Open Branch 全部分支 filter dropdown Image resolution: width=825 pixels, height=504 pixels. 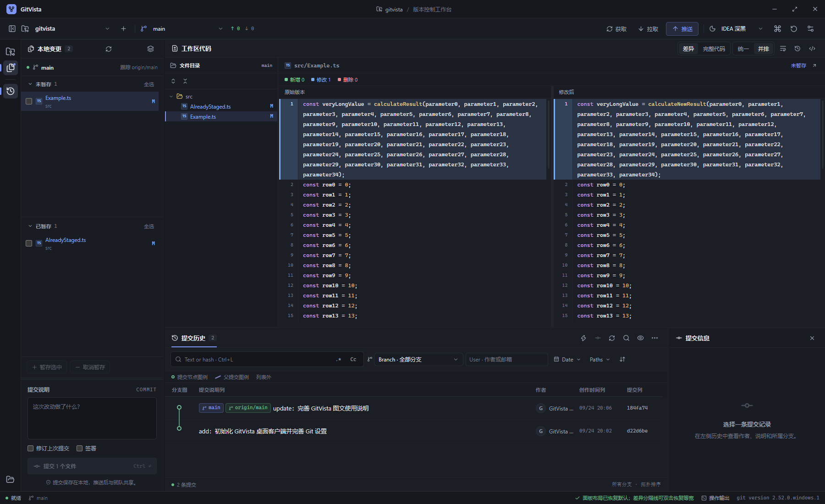coord(418,359)
